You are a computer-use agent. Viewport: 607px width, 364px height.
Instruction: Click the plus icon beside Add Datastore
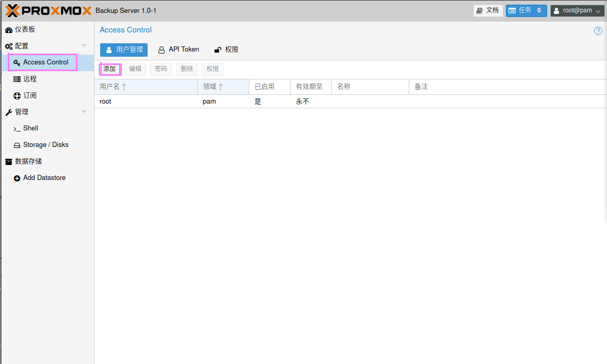(x=17, y=178)
